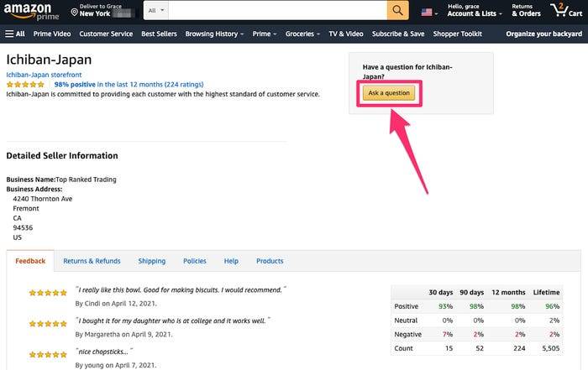Image resolution: width=588 pixels, height=370 pixels.
Task: Click the Ask a question button
Action: 389,93
